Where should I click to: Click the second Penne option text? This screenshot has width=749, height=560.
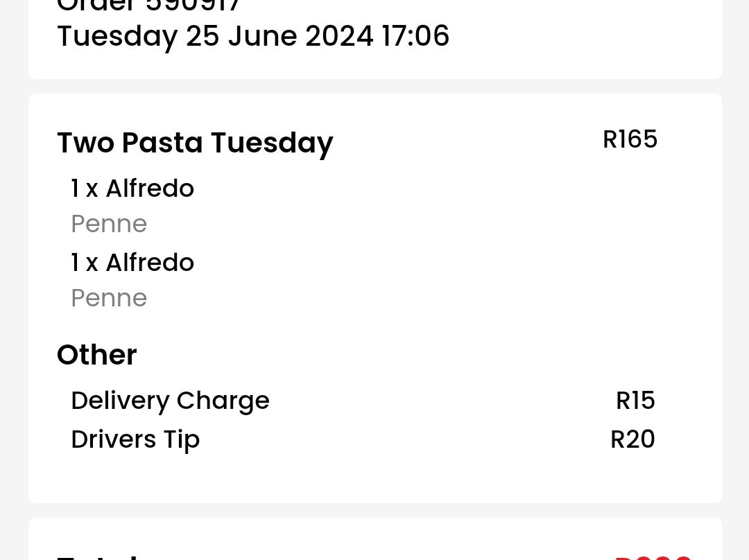(109, 298)
